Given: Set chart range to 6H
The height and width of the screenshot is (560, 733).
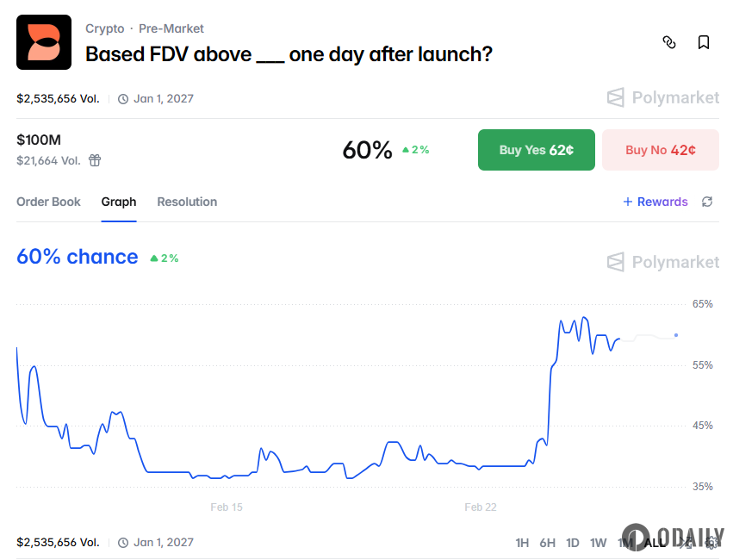Looking at the screenshot, I should coord(547,543).
